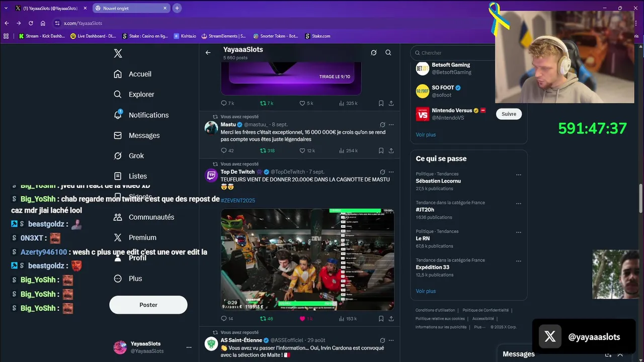
Task: Unlike the Top De Twitch post
Action: tap(306, 318)
